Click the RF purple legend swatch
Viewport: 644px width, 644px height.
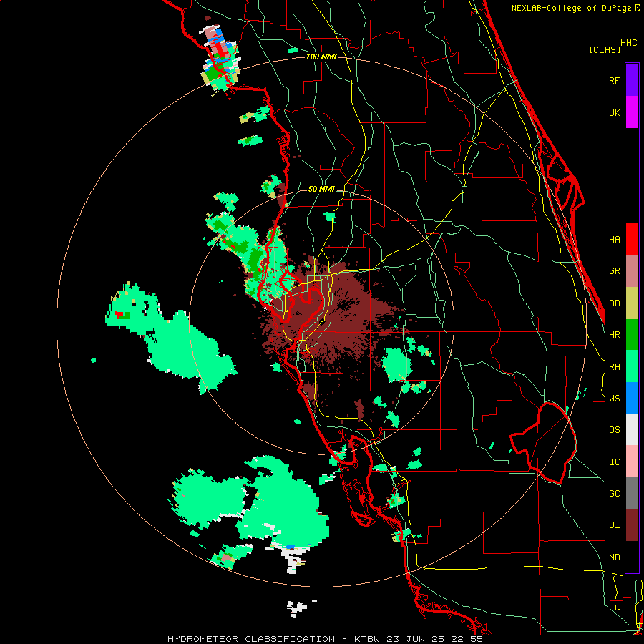[632, 80]
